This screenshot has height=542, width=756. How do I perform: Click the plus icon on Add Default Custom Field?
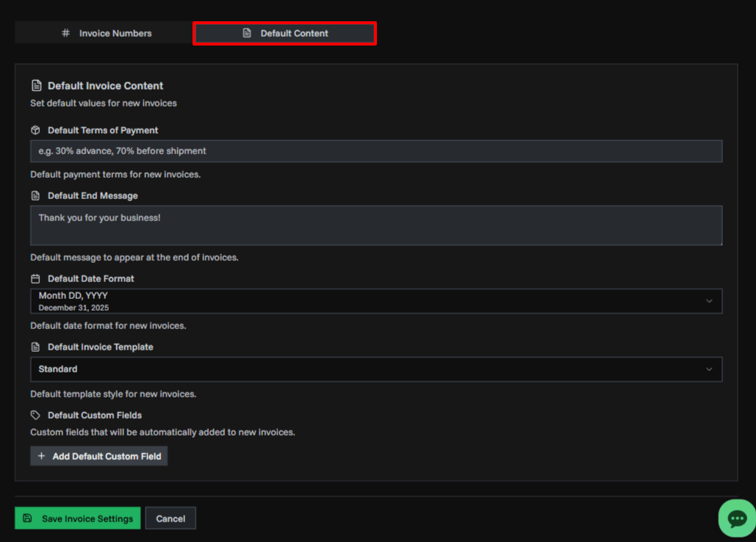[42, 455]
